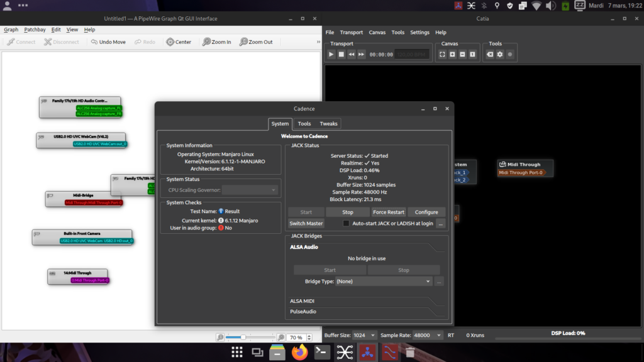
Task: Fast-forward the Catia transport
Action: coord(361,54)
